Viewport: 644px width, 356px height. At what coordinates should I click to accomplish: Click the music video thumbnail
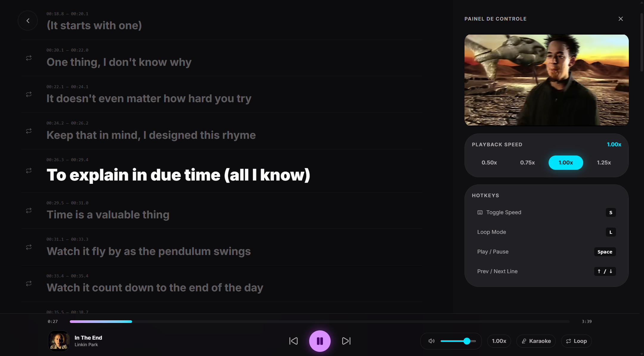tap(547, 80)
